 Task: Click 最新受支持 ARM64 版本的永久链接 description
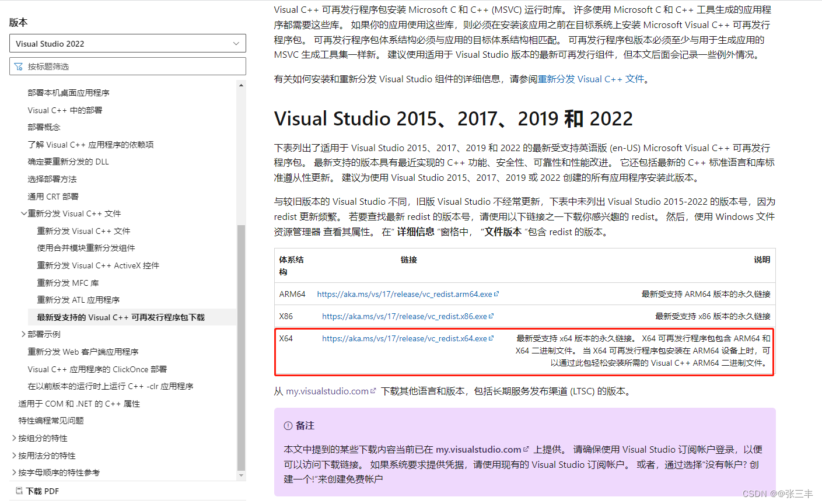tap(706, 294)
